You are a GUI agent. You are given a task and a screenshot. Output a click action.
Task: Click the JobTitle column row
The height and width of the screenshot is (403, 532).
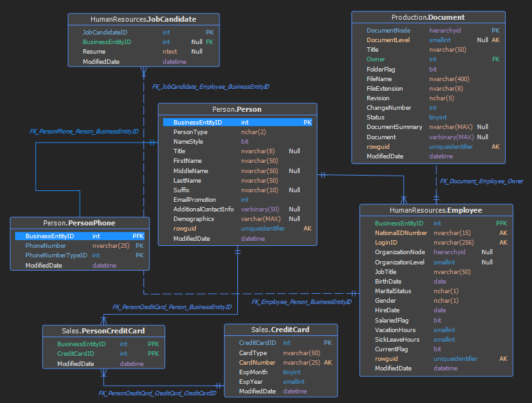coord(436,272)
